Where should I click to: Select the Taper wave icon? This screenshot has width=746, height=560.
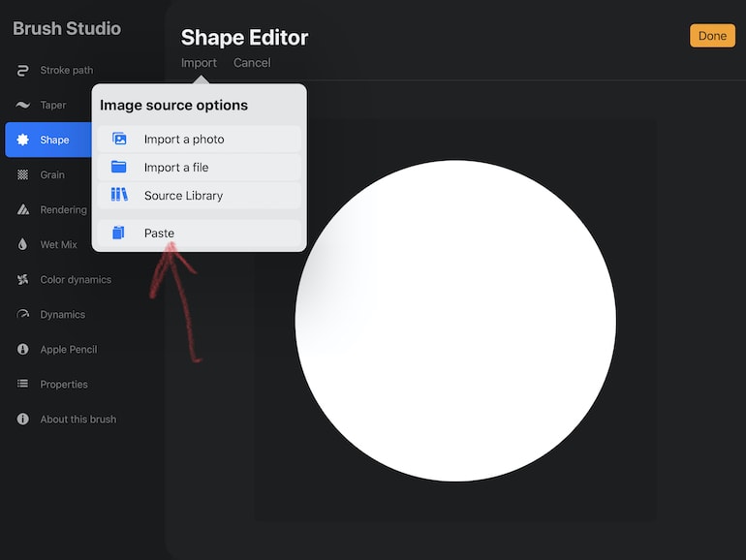coord(22,106)
